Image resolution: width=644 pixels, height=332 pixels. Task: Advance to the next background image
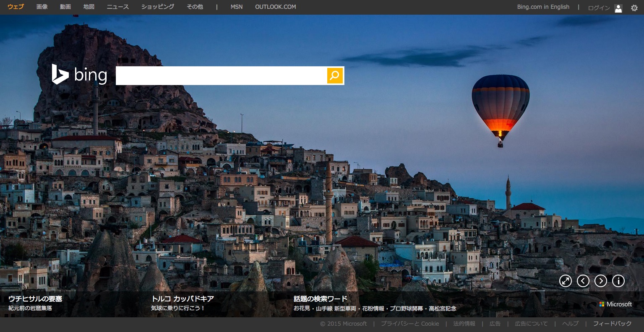point(601,281)
